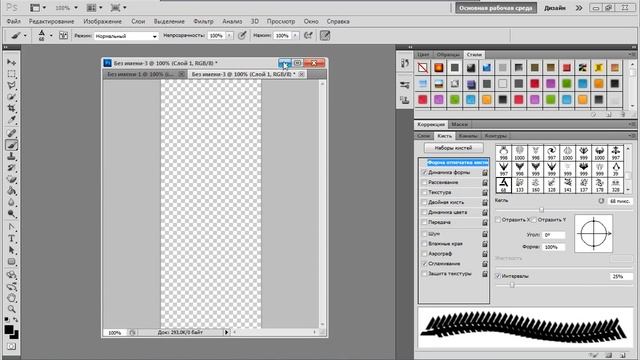
Task: Click the Наборы кистей button
Action: (453, 148)
